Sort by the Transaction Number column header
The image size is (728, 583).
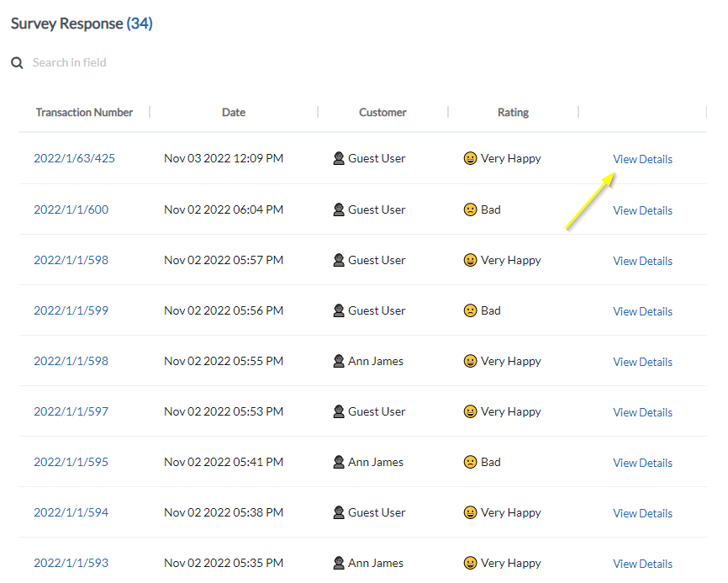[x=84, y=113]
